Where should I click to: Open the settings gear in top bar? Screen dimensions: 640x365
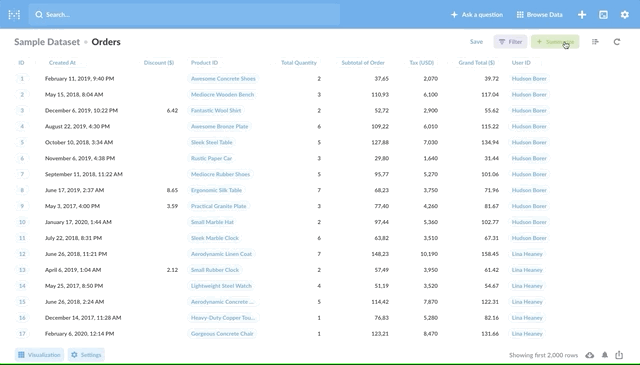(624, 15)
